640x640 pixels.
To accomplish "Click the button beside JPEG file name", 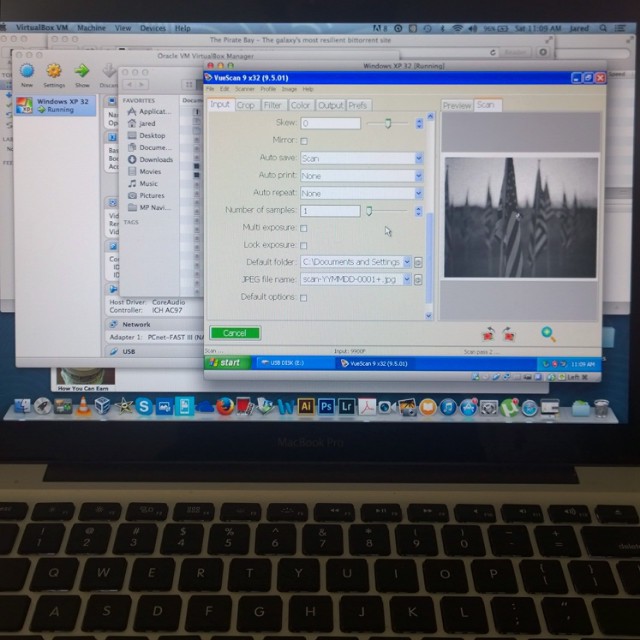I will [418, 280].
